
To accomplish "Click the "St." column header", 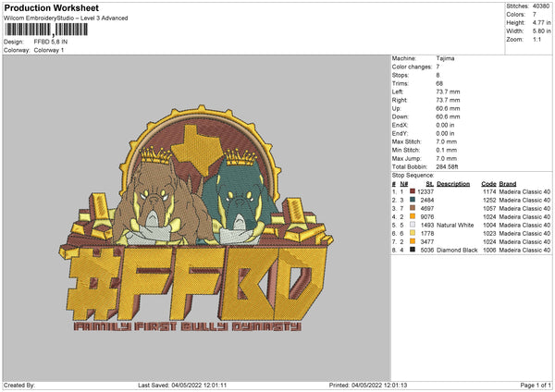I will pos(430,184).
